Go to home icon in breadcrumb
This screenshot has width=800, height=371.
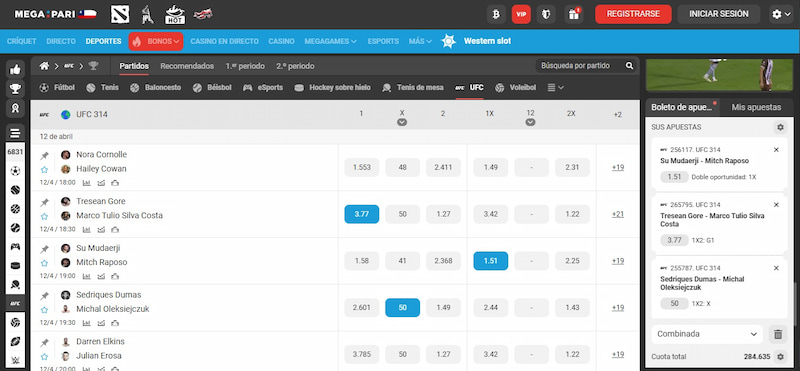pyautogui.click(x=44, y=66)
